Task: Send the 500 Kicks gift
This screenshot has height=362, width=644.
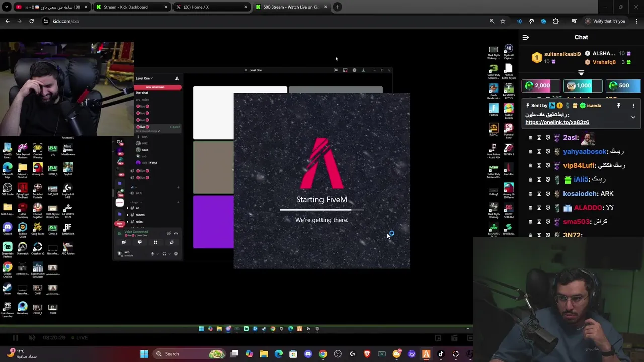Action: click(x=623, y=86)
